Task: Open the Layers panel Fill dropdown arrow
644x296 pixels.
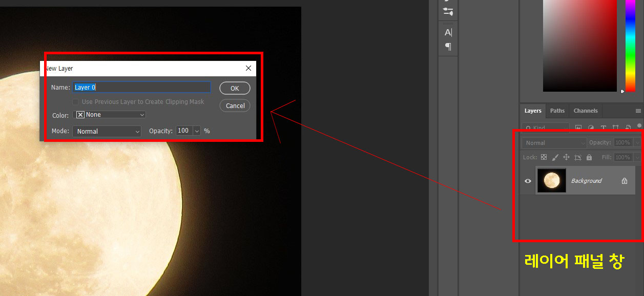Action: pyautogui.click(x=638, y=157)
